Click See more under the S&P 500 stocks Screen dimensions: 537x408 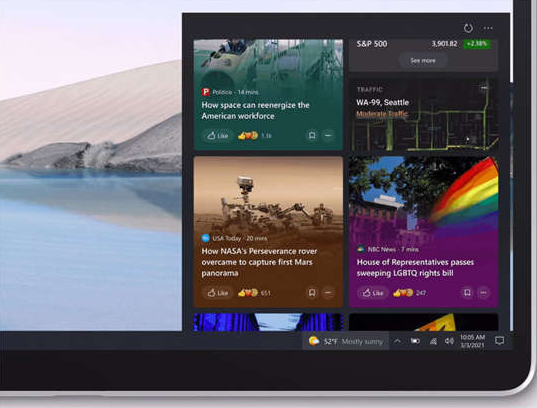click(423, 61)
